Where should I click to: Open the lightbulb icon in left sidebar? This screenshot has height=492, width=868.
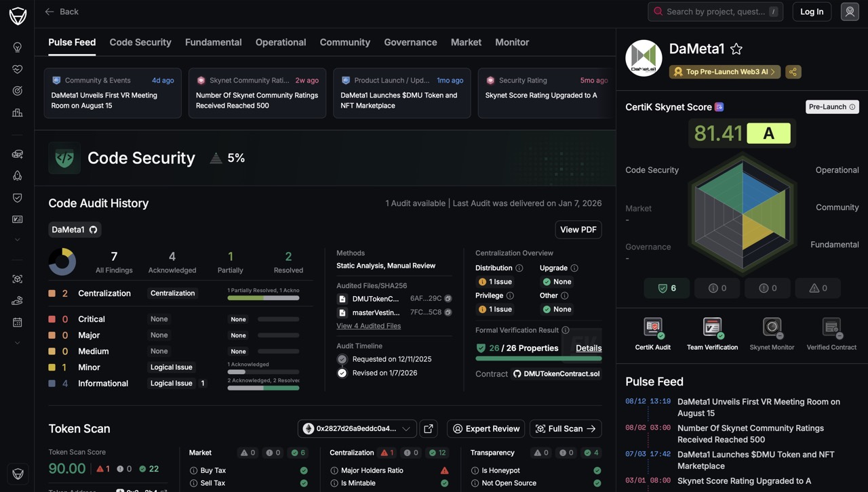pos(18,47)
